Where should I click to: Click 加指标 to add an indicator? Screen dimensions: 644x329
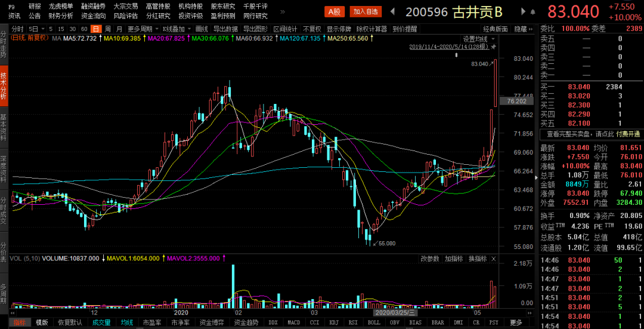454,259
